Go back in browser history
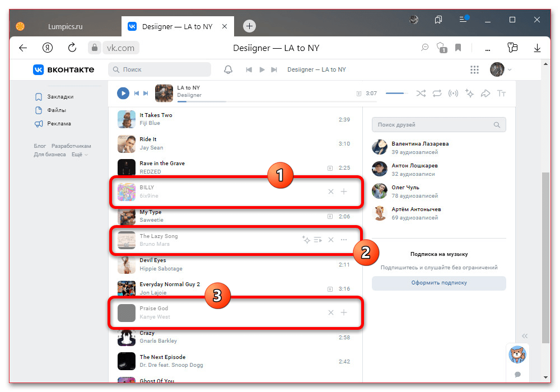 pos(23,48)
